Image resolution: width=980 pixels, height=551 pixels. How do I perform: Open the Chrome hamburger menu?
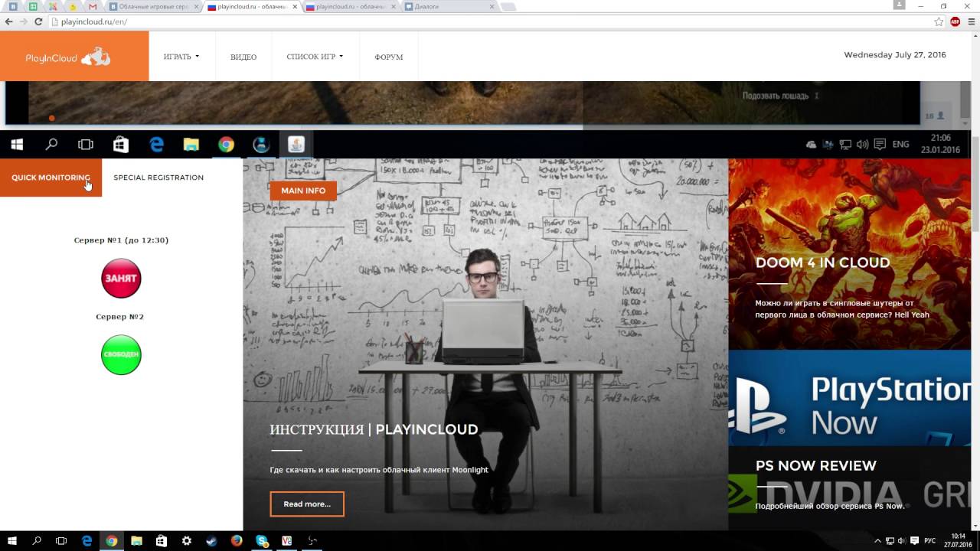(x=971, y=21)
